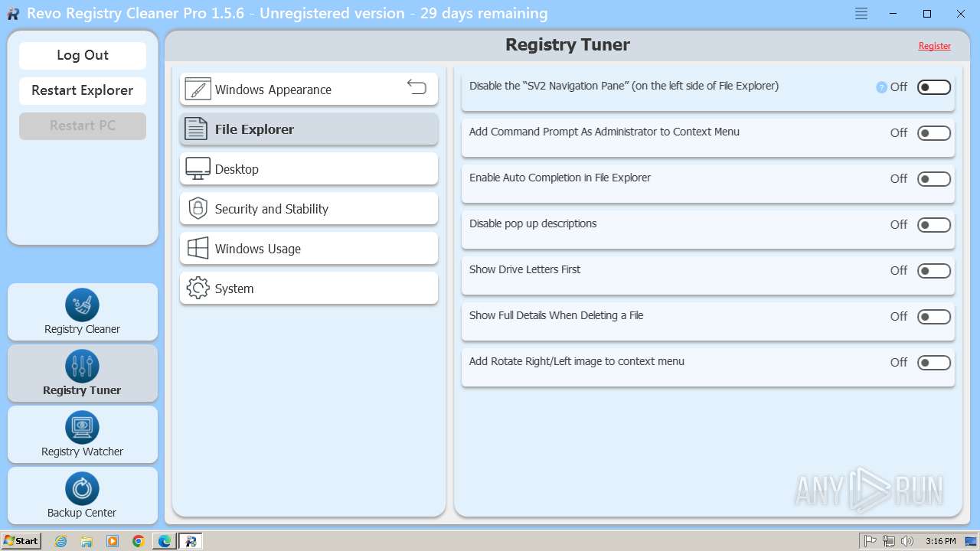Viewport: 980px width, 551px height.
Task: Click the Security and Stability shield icon
Action: coord(198,208)
